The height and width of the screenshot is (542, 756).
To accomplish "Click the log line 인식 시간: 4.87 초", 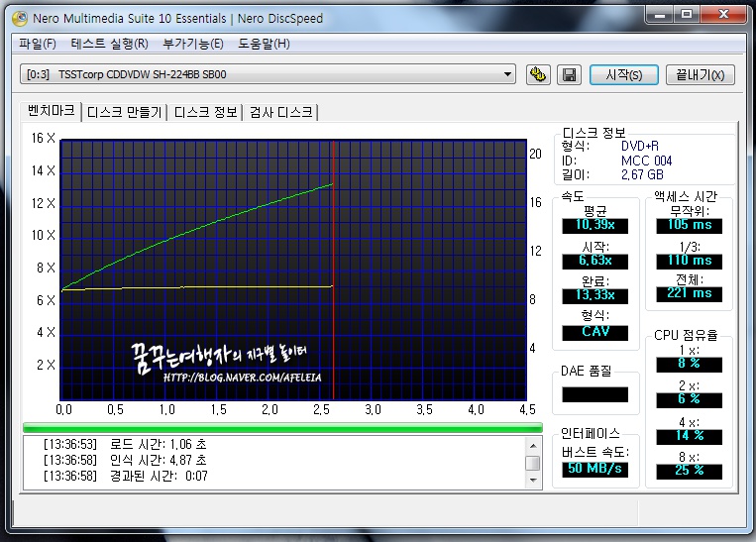I will point(125,460).
